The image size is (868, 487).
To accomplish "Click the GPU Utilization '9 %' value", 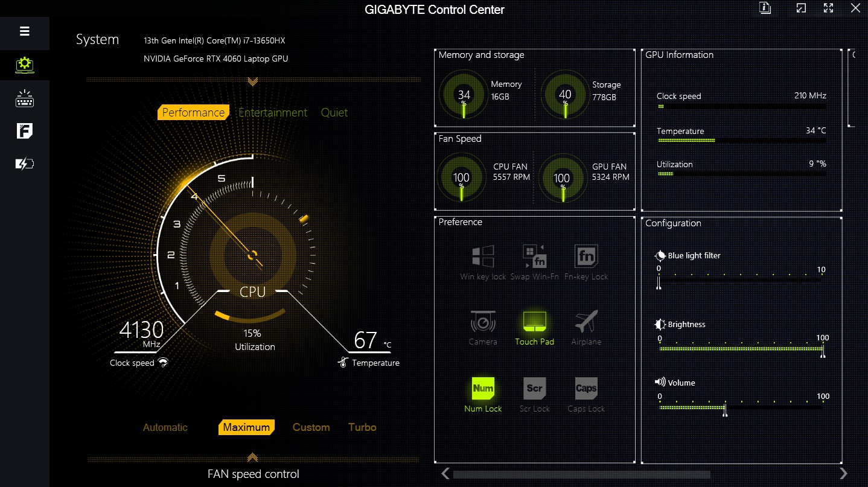I will pyautogui.click(x=817, y=164).
